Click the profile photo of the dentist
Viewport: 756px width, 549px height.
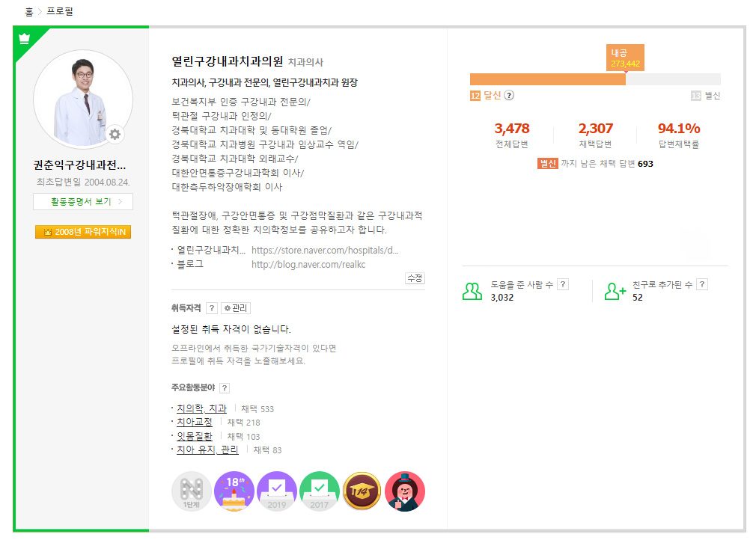coord(83,99)
